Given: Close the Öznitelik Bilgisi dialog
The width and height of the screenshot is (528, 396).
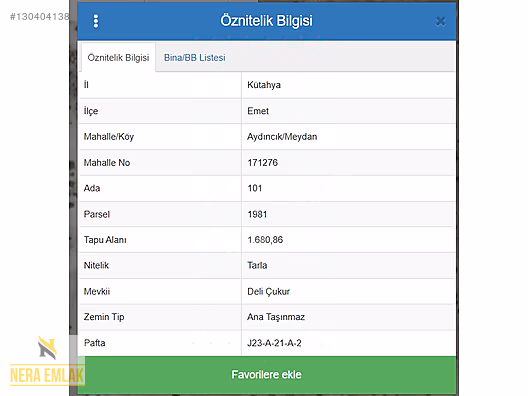Looking at the screenshot, I should 440,21.
